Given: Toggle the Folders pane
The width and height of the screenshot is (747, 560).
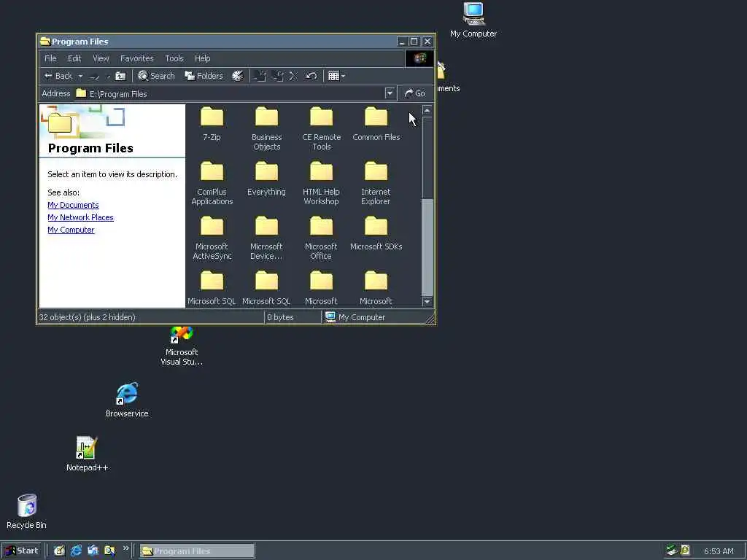Looking at the screenshot, I should click(204, 76).
